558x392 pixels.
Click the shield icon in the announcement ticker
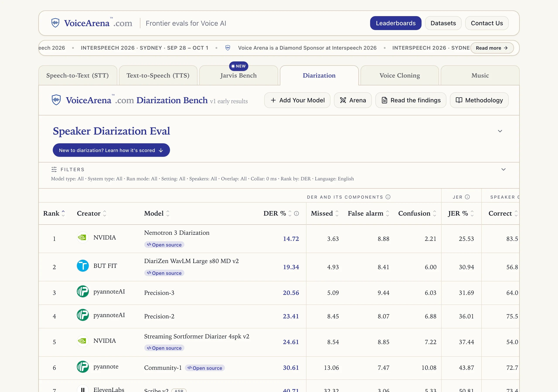228,48
